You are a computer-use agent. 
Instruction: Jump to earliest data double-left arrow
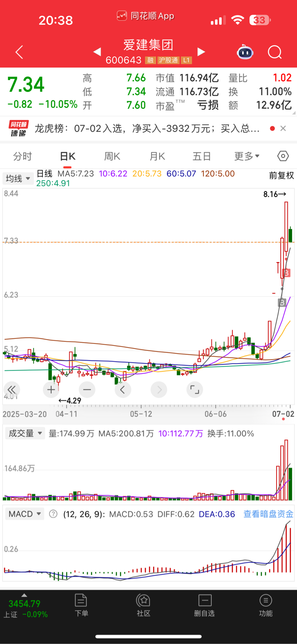pyautogui.click(x=12, y=389)
